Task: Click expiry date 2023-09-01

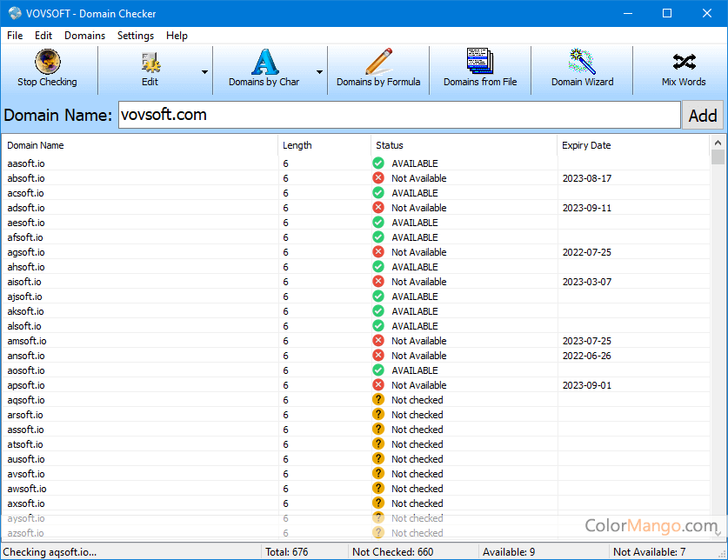Action: tap(587, 385)
